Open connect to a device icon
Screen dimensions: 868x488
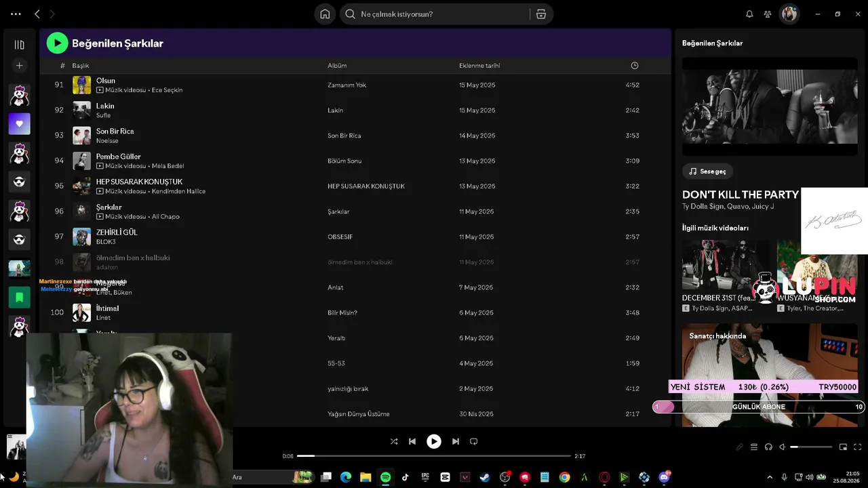(x=768, y=447)
